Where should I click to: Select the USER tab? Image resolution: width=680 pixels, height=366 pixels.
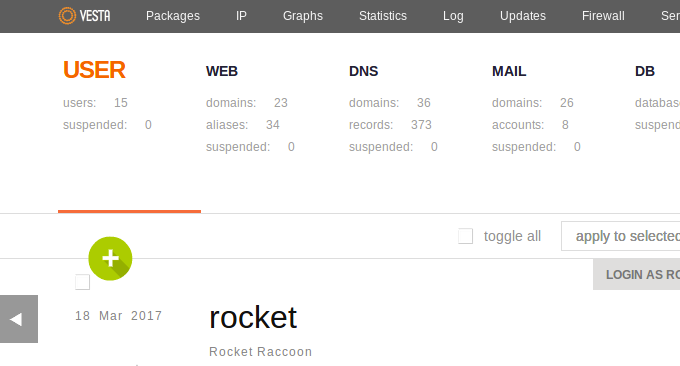pos(94,70)
